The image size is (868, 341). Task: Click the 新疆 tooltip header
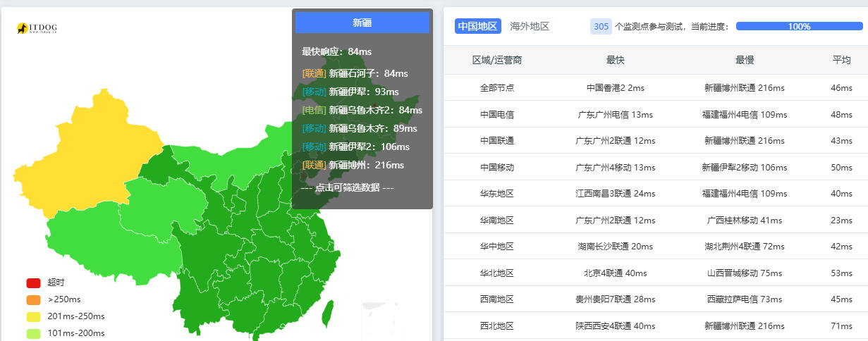point(362,23)
